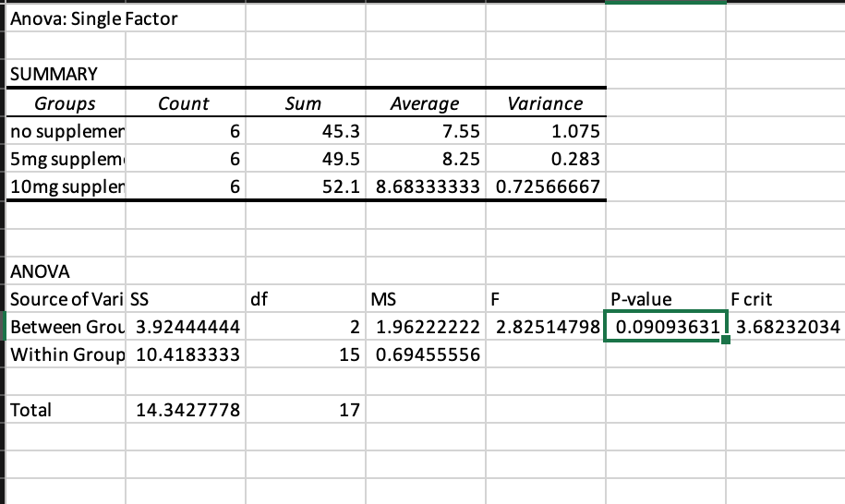The image size is (845, 504).
Task: Click the P-value header cell
Action: tap(666, 299)
